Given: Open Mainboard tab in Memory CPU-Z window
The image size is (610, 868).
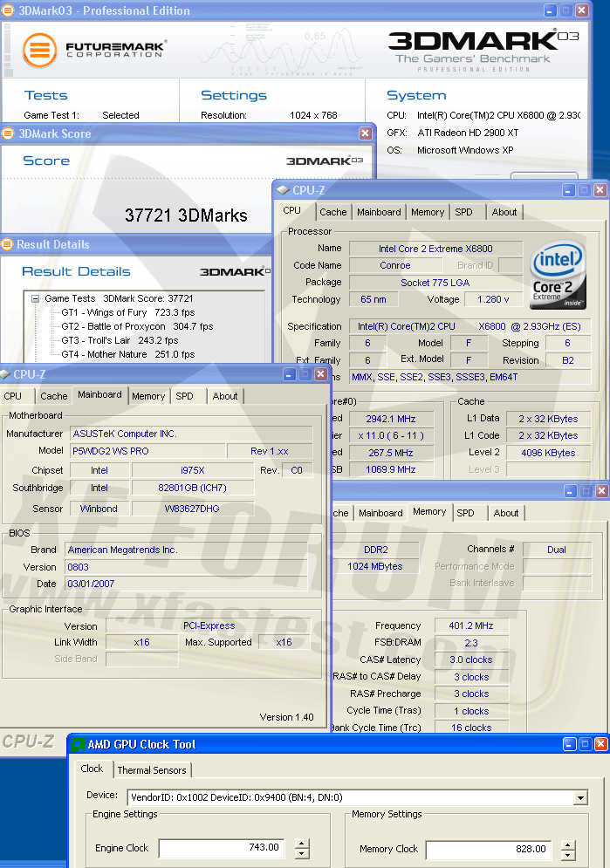Looking at the screenshot, I should click(x=380, y=513).
